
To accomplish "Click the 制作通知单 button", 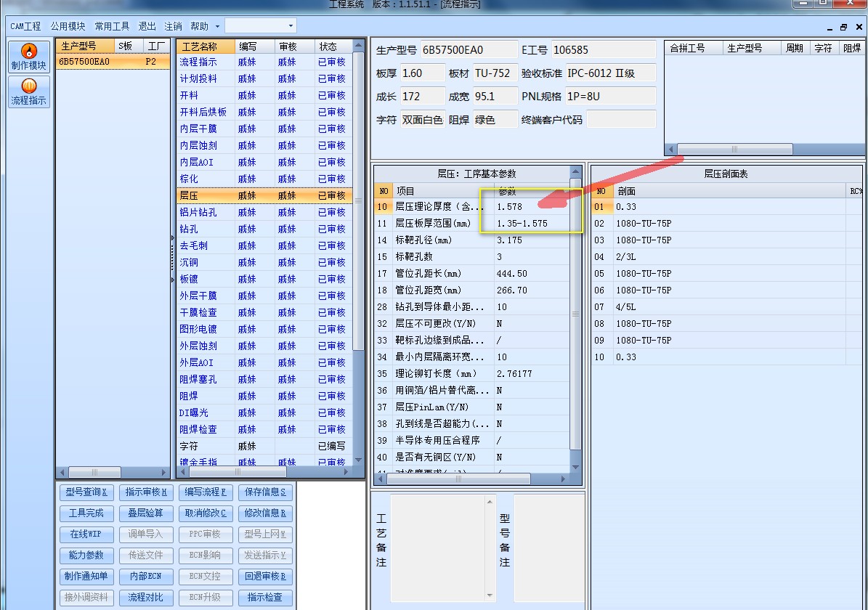I will click(86, 577).
